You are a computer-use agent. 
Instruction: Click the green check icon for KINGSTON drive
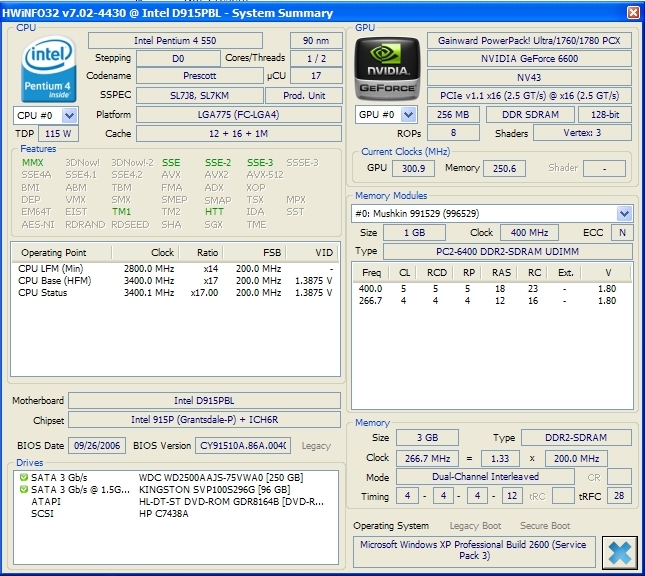point(23,489)
